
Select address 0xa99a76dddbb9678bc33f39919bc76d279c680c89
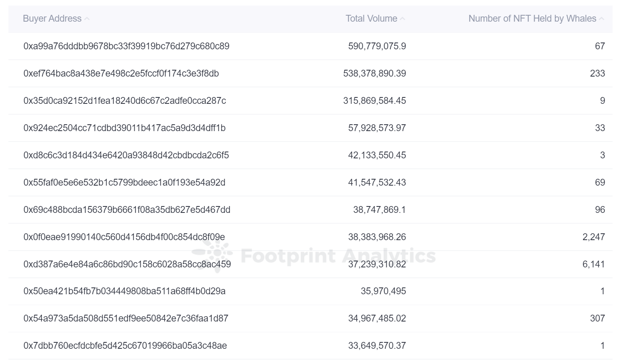126,46
